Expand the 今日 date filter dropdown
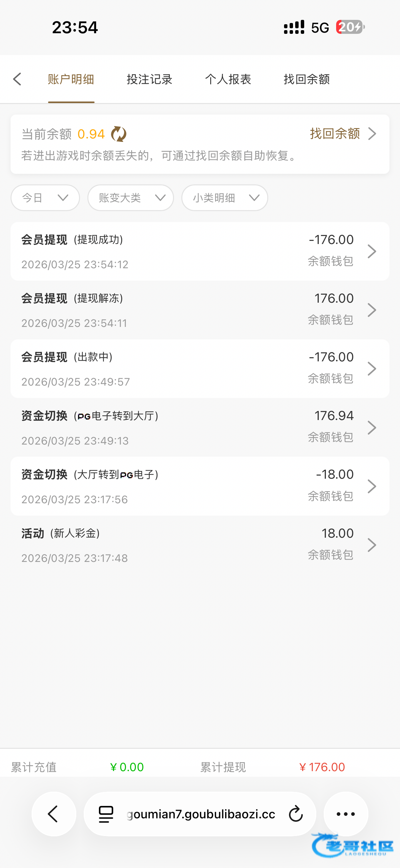Image resolution: width=400 pixels, height=868 pixels. click(45, 198)
